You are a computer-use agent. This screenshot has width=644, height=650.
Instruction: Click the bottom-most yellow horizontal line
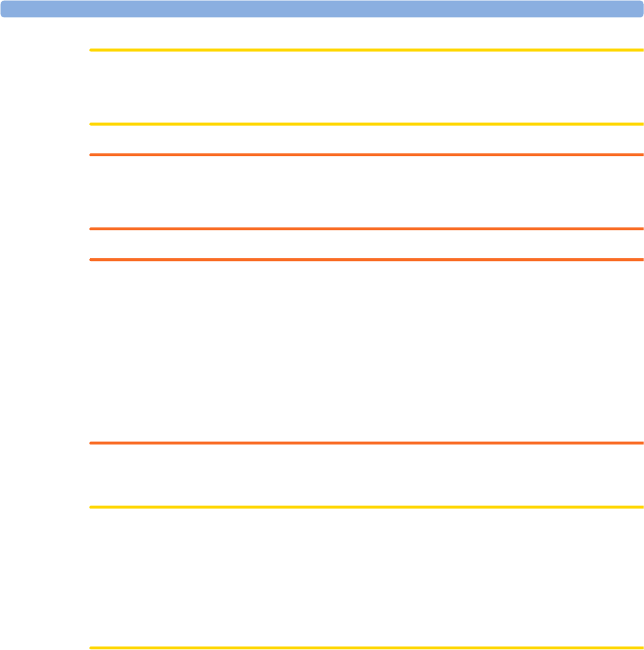(366, 648)
